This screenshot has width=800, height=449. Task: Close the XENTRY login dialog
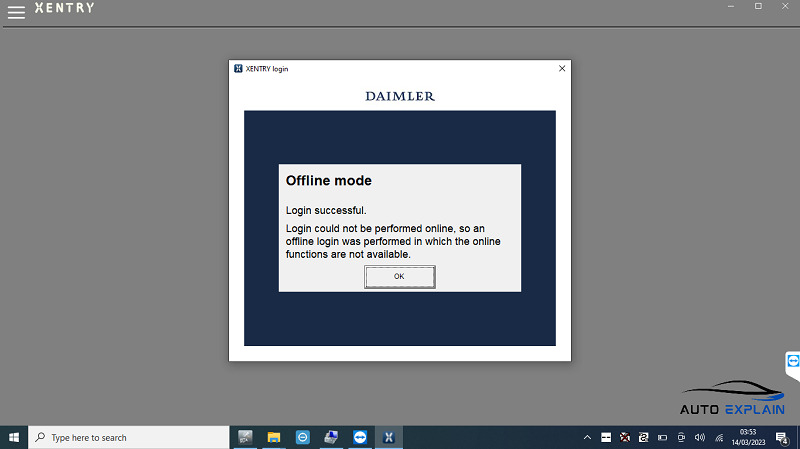tap(562, 68)
